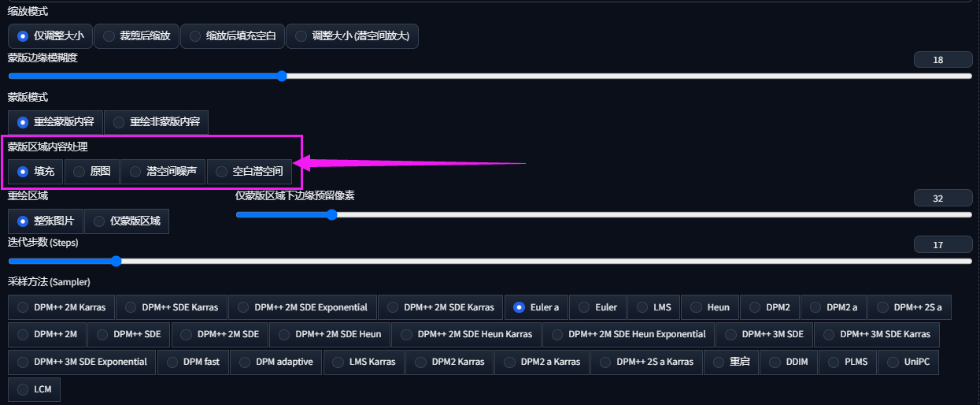
Task: Select 整张图片 inpaint area
Action: tap(46, 221)
